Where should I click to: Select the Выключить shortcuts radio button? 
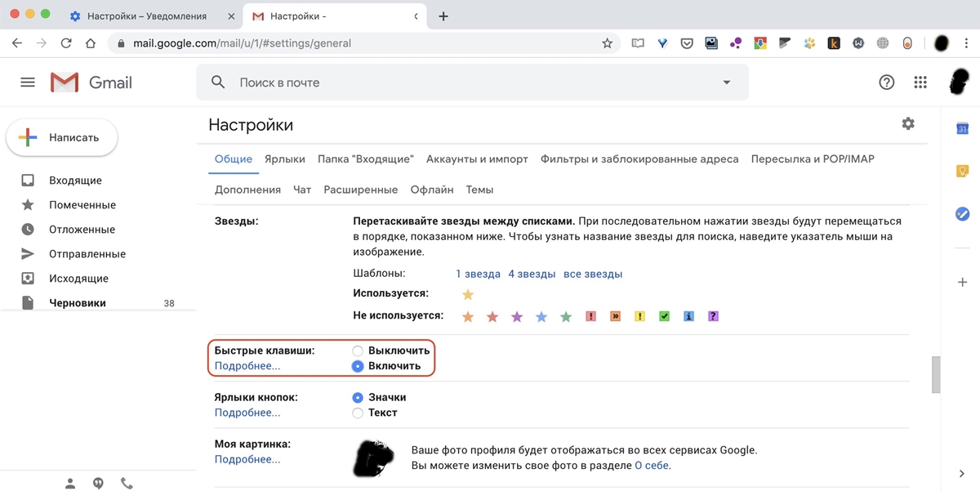click(358, 350)
